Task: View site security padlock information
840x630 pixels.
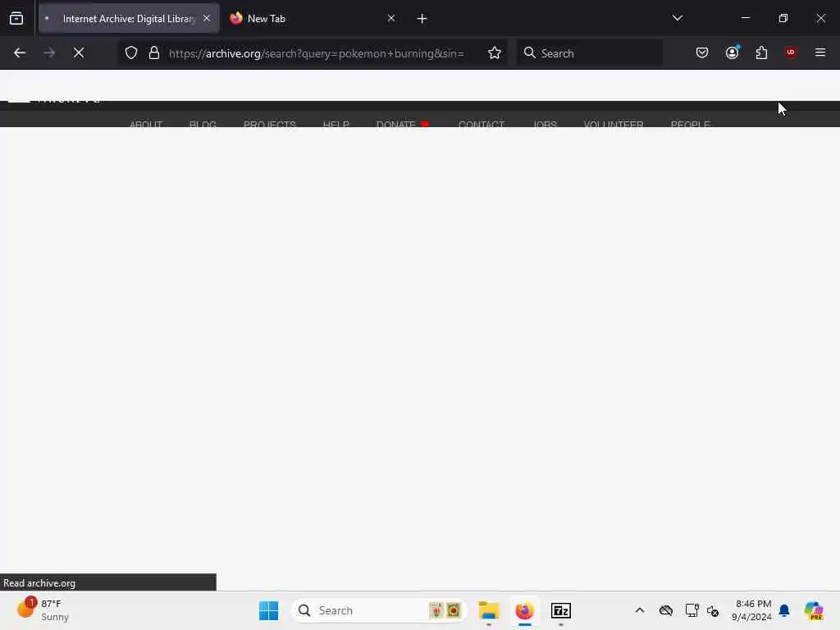Action: pyautogui.click(x=154, y=53)
